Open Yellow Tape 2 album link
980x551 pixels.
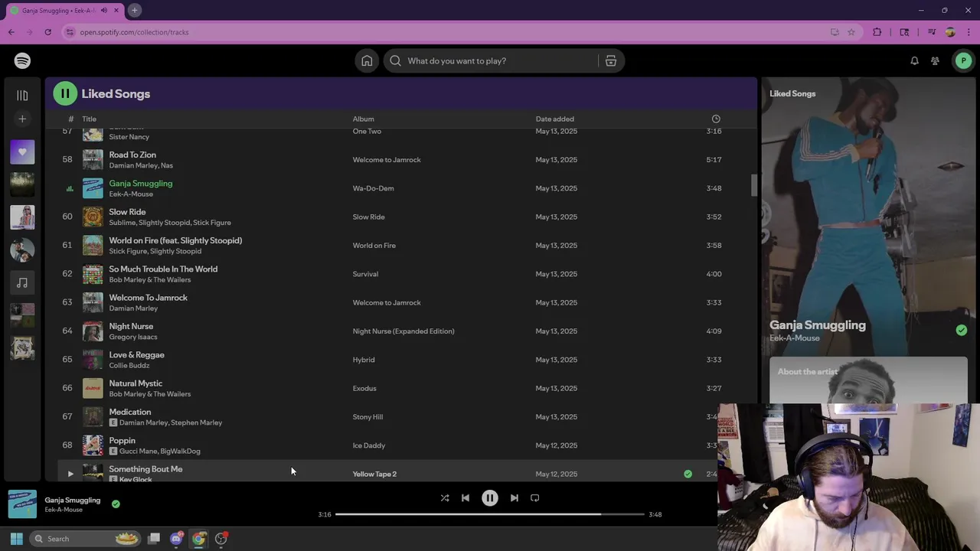pyautogui.click(x=374, y=474)
